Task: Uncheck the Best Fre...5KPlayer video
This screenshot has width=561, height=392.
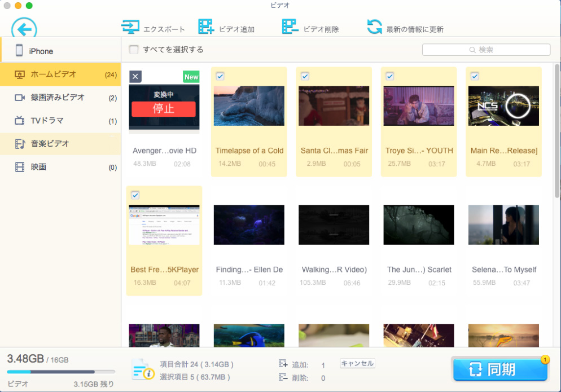Action: coord(135,195)
